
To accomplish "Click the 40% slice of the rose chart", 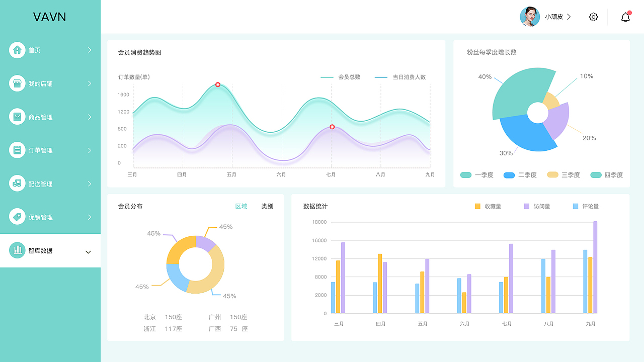I will [518, 93].
